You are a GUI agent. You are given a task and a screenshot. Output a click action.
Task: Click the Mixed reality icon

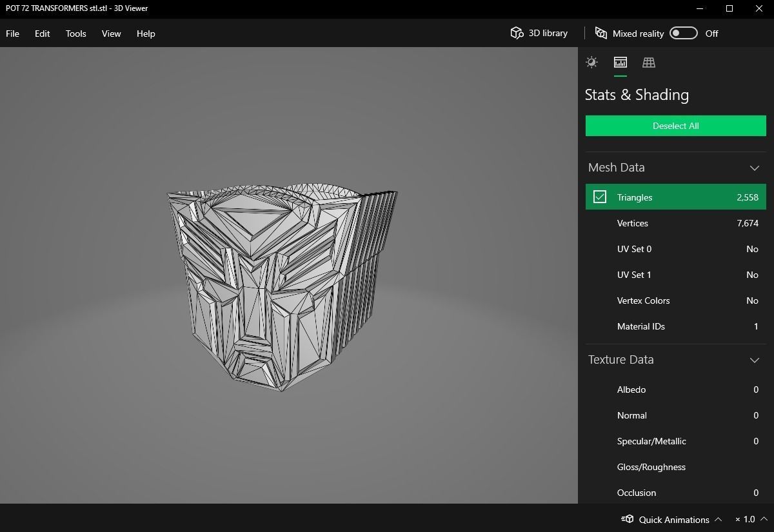[x=601, y=33]
